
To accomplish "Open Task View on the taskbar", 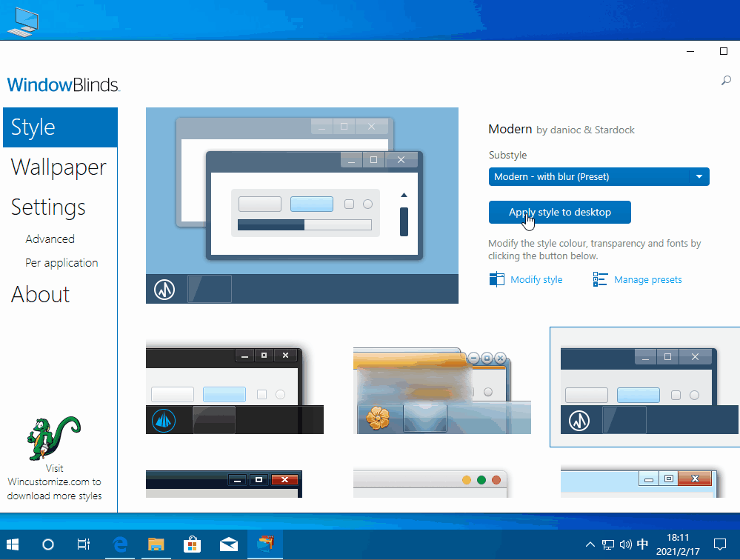I will pos(84,545).
